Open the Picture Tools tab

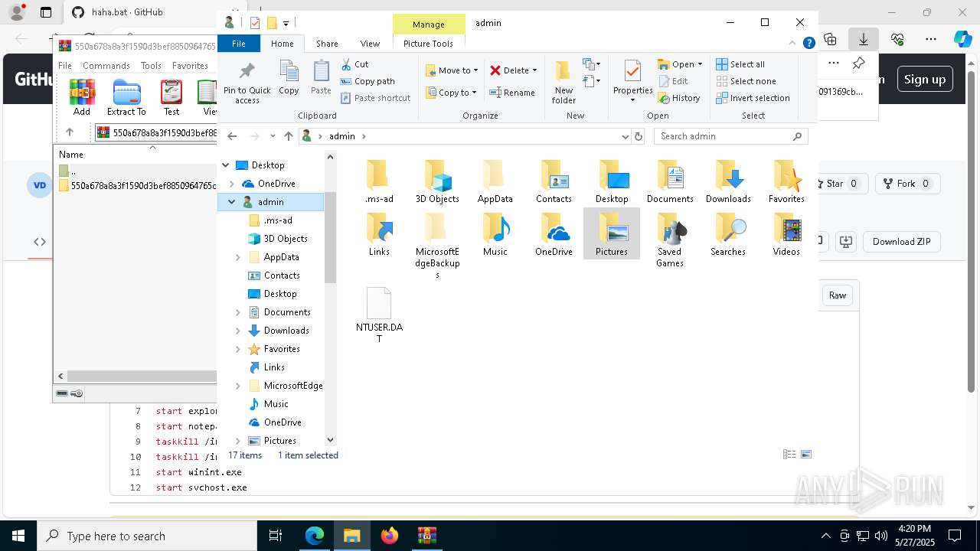[x=428, y=44]
